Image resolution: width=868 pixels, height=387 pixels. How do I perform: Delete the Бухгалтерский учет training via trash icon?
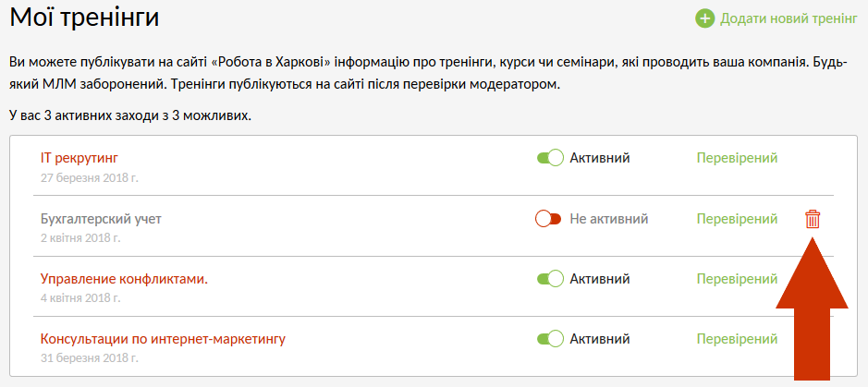[813, 219]
